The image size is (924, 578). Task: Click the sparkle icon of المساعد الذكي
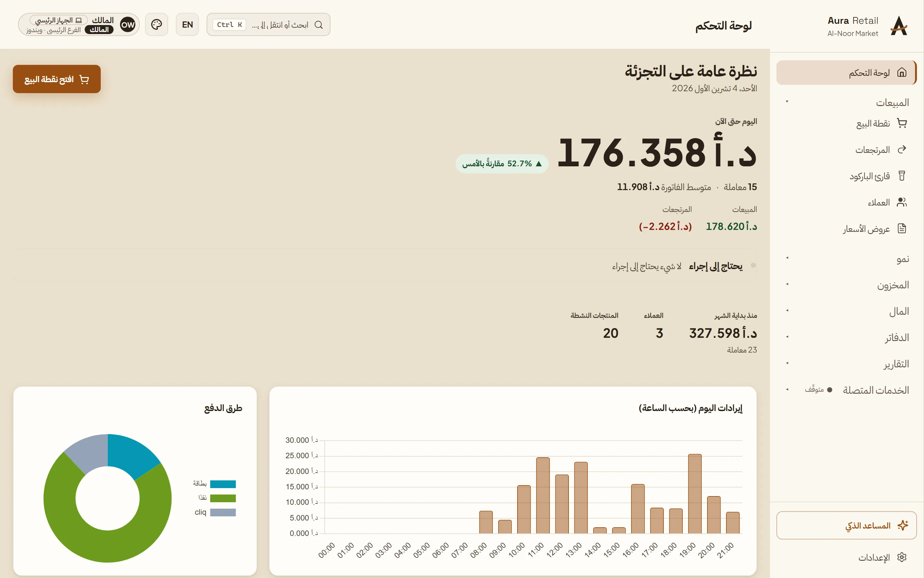pyautogui.click(x=903, y=525)
